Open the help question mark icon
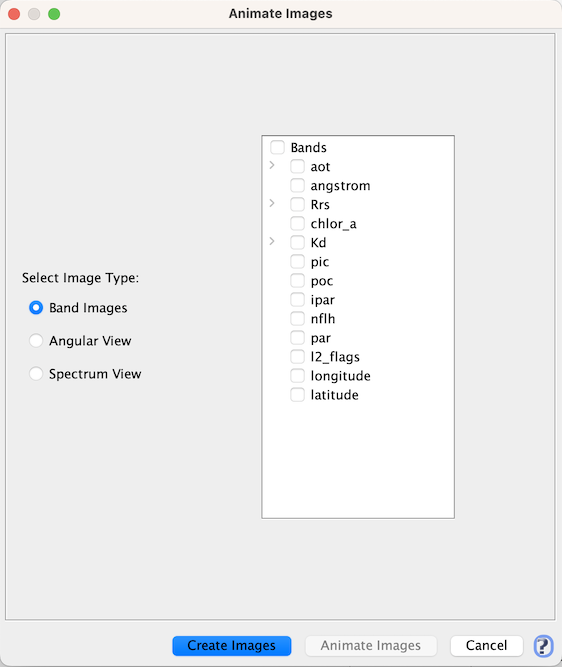Screen dimensions: 562x667 pyautogui.click(x=543, y=646)
